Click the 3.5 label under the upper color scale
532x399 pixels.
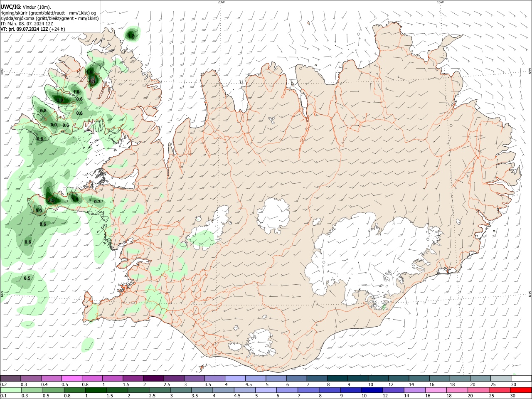(x=208, y=384)
